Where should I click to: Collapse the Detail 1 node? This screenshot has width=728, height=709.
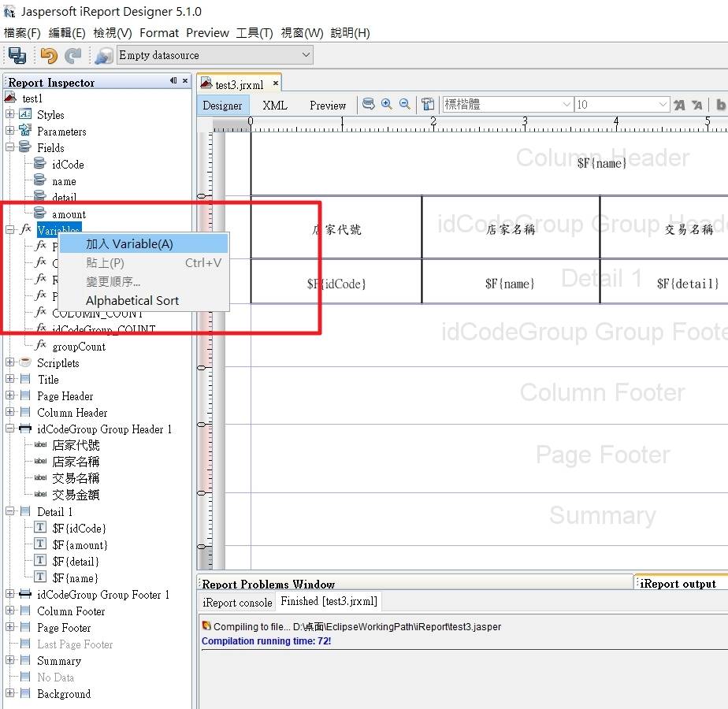(x=9, y=511)
